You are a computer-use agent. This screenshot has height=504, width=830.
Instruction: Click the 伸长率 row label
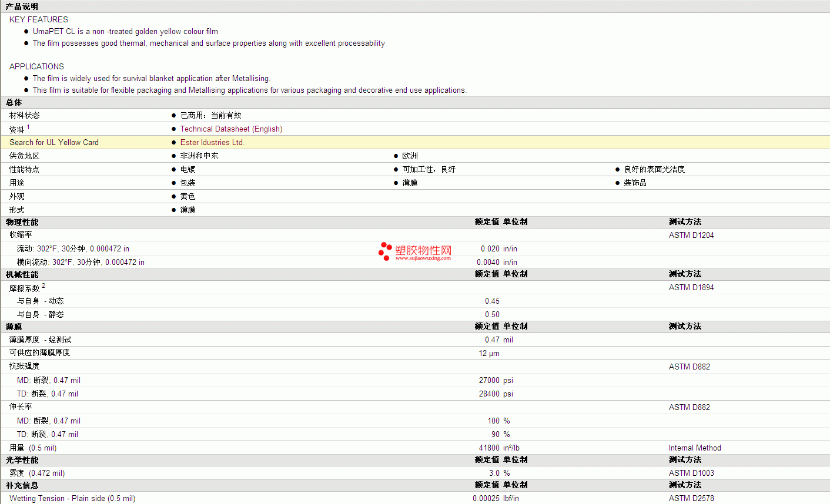21,406
